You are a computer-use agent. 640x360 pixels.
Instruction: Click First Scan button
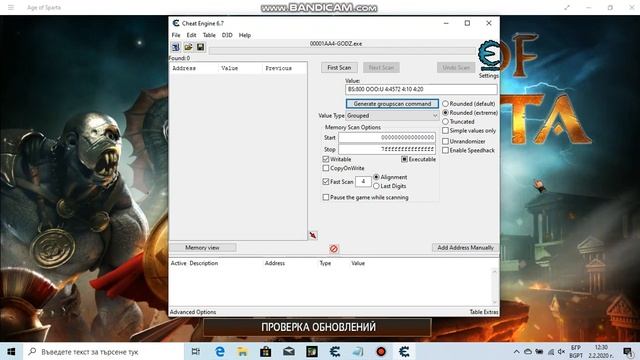pos(339,67)
